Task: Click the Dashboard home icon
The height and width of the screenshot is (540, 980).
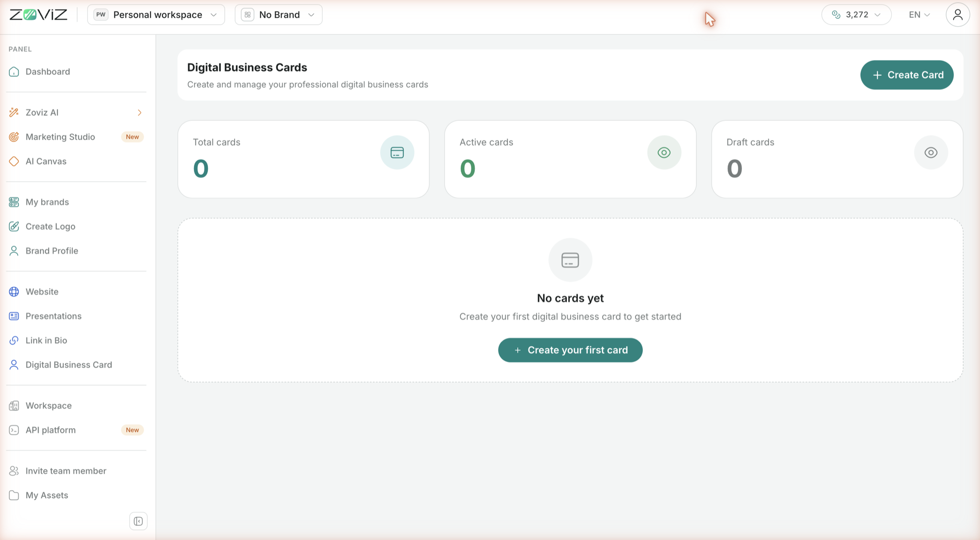Action: click(14, 72)
